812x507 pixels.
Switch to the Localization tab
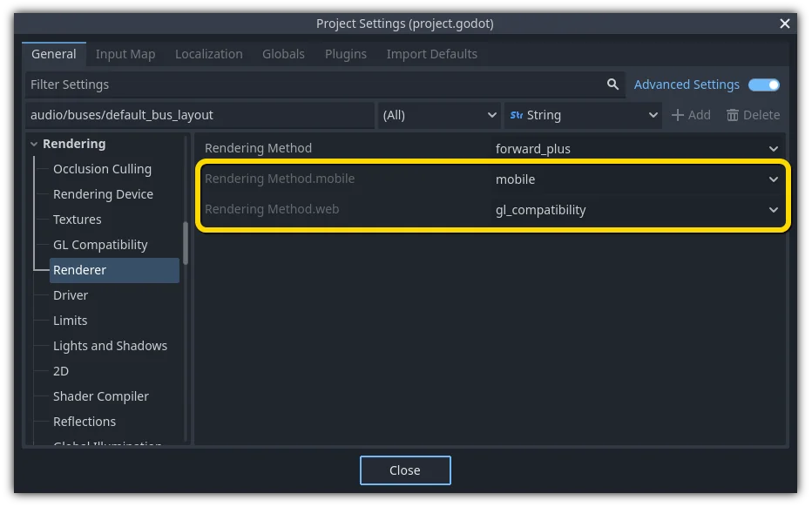point(209,54)
